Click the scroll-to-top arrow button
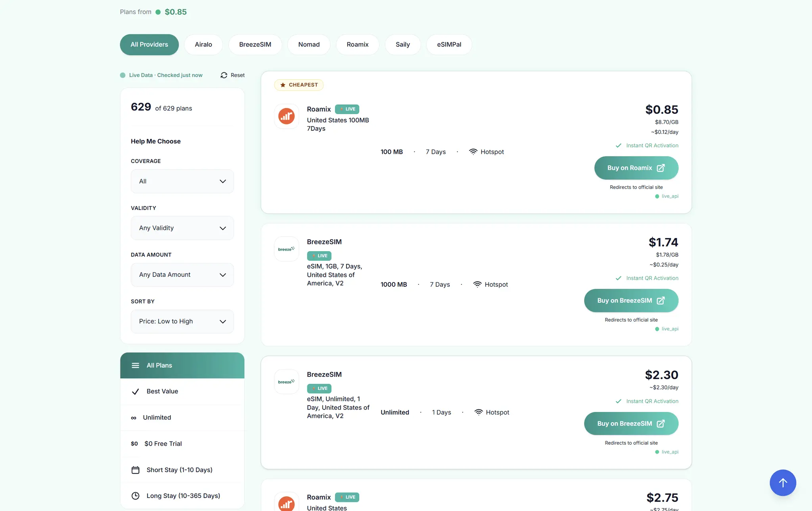The height and width of the screenshot is (511, 812). pyautogui.click(x=783, y=482)
